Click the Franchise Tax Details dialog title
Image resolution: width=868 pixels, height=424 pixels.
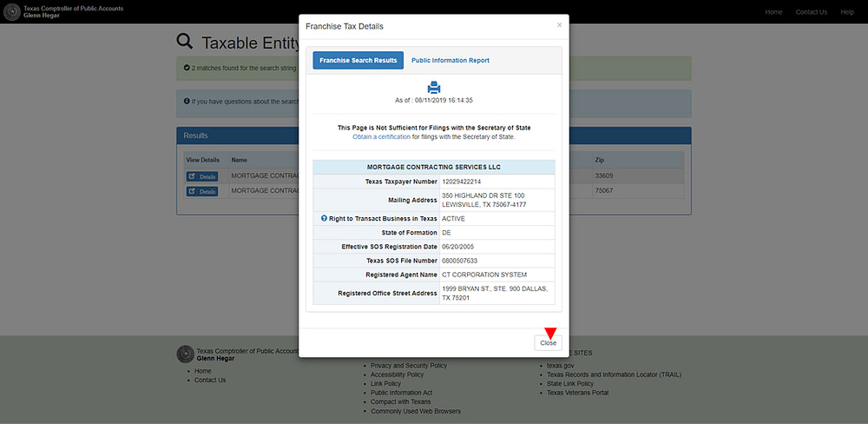pyautogui.click(x=345, y=26)
